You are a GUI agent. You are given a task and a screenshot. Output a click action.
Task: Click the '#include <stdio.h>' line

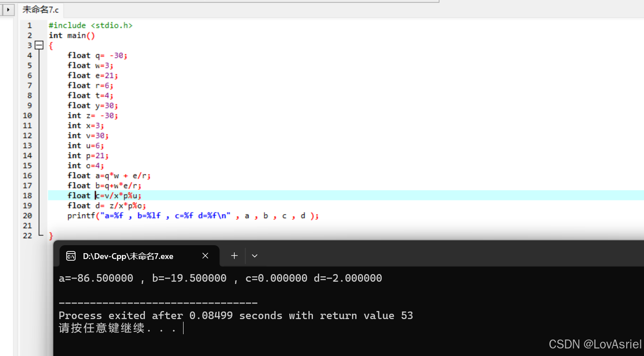tap(91, 25)
